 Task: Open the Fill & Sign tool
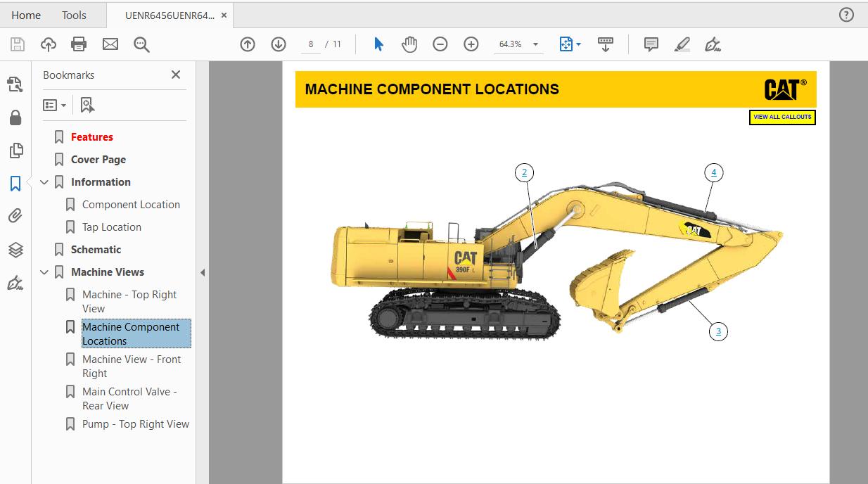(713, 44)
